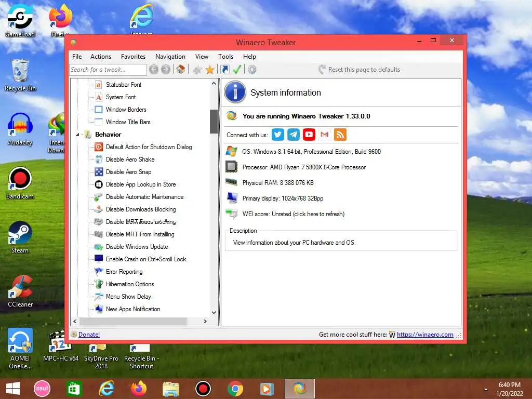
Task: Select Hibernation Options tree item
Action: (129, 284)
